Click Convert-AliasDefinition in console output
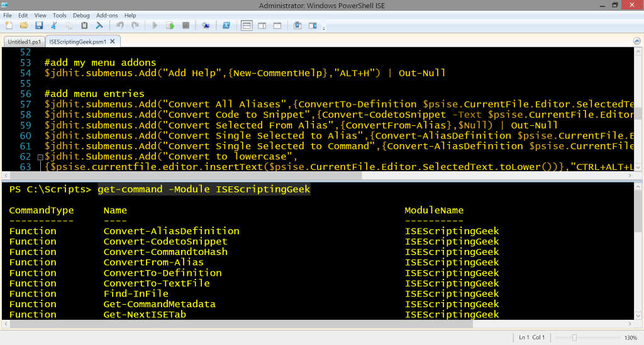 [171, 231]
